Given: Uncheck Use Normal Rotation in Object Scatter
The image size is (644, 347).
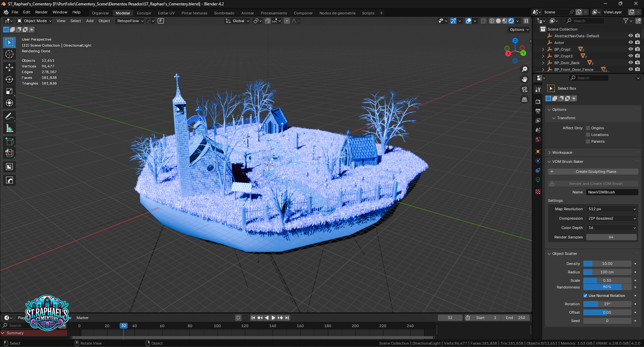Looking at the screenshot, I should tap(585, 295).
